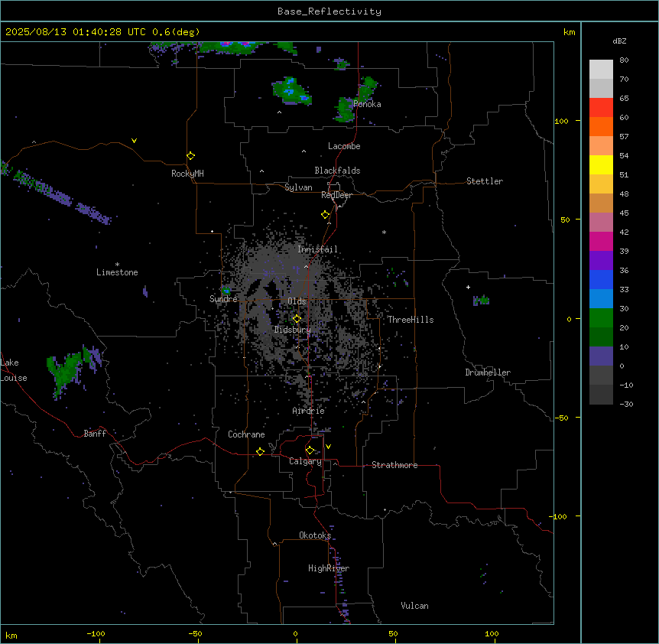Click the -50 tick label on right axis
Screen dimensions: 659x644
click(561, 418)
